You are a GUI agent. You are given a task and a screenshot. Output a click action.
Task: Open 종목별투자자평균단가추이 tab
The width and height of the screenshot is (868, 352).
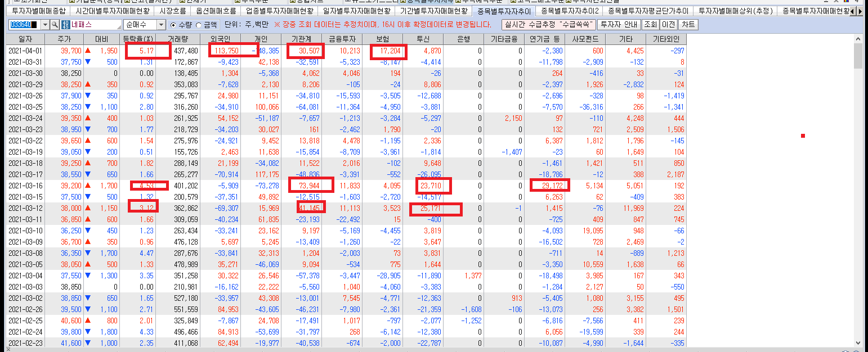pyautogui.click(x=647, y=11)
